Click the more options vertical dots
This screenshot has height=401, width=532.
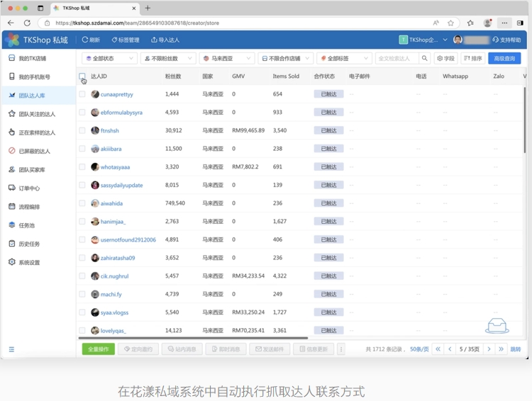click(341, 349)
